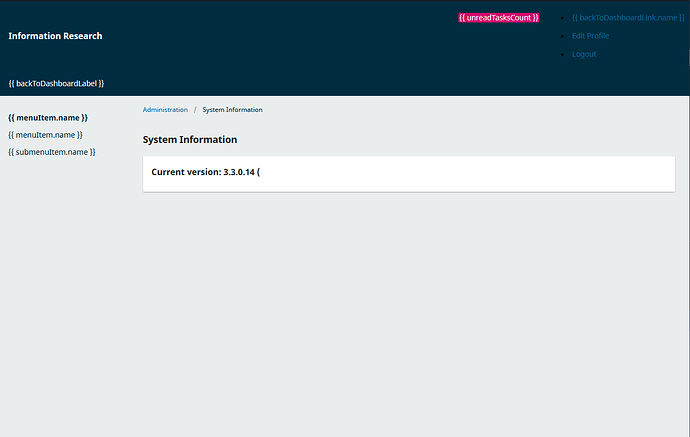Image resolution: width=690 pixels, height=437 pixels.
Task: Click the backToDashboardLabel link
Action: tap(56, 84)
